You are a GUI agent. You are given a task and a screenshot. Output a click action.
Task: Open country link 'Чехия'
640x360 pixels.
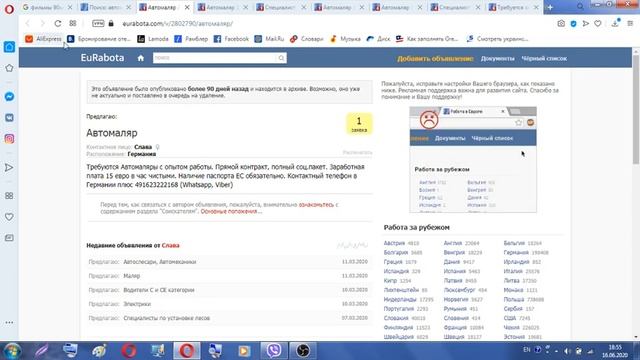(511, 327)
